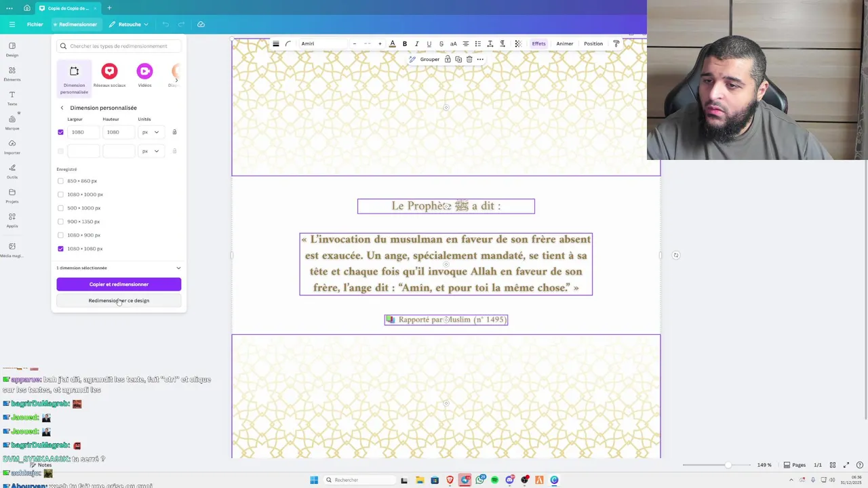This screenshot has width=868, height=488.
Task: Delete selection with trash icon
Action: click(469, 59)
